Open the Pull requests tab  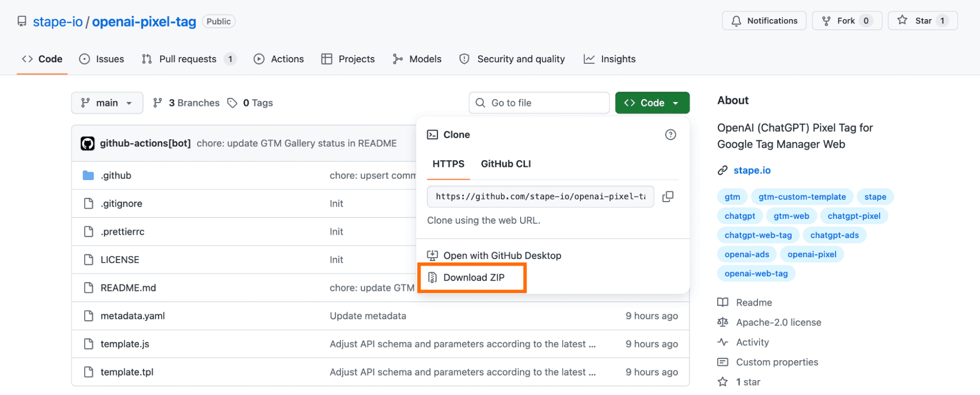(189, 59)
